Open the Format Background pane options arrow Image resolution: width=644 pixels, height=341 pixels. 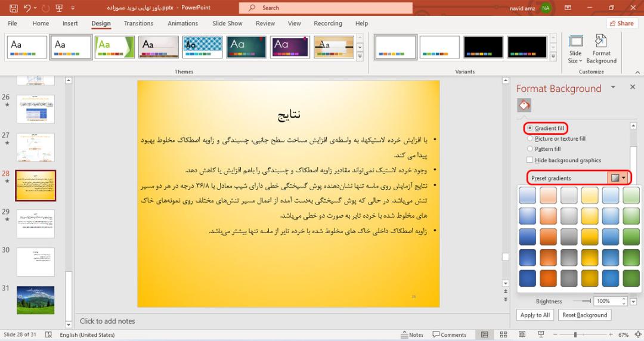[613, 87]
